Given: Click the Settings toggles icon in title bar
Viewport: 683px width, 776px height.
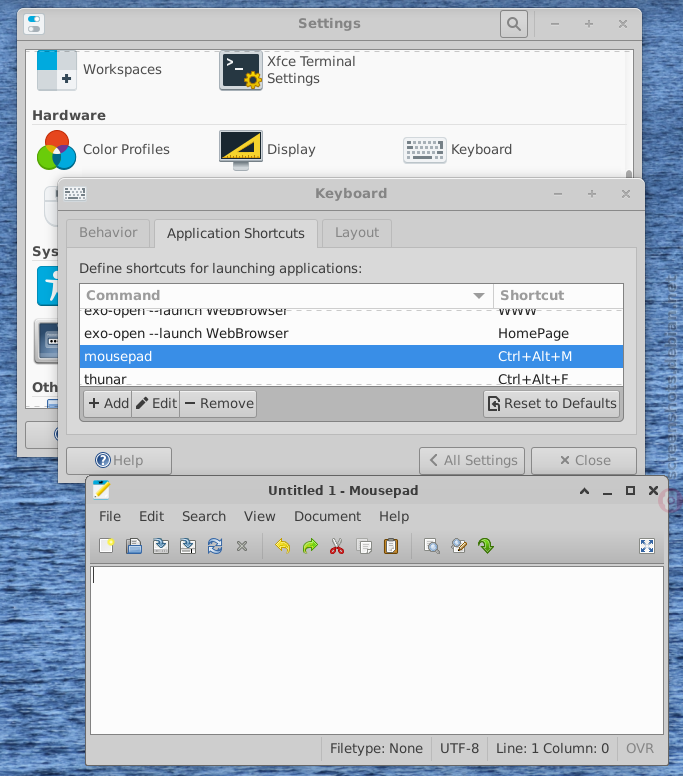Looking at the screenshot, I should click(x=34, y=24).
